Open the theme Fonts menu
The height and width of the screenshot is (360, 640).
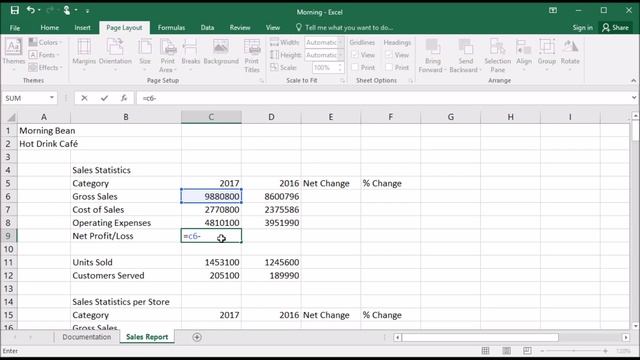click(x=44, y=55)
